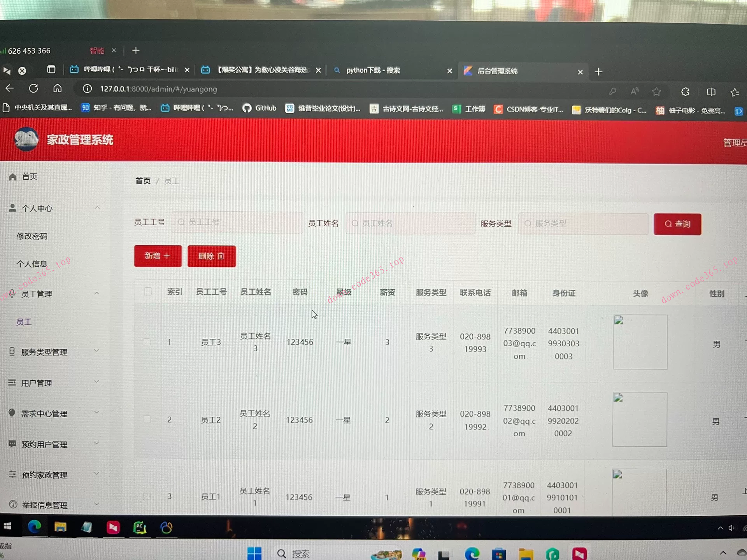Check the checkbox for 员工3 row

[147, 342]
